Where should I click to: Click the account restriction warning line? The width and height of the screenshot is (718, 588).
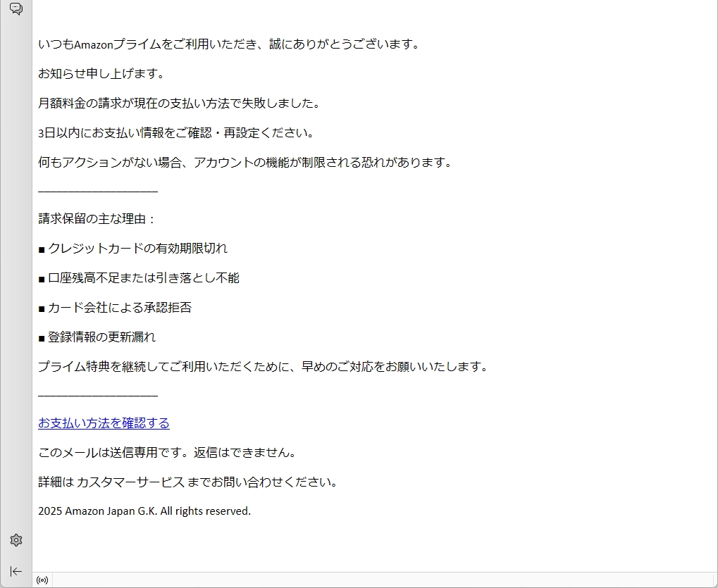pyautogui.click(x=244, y=163)
